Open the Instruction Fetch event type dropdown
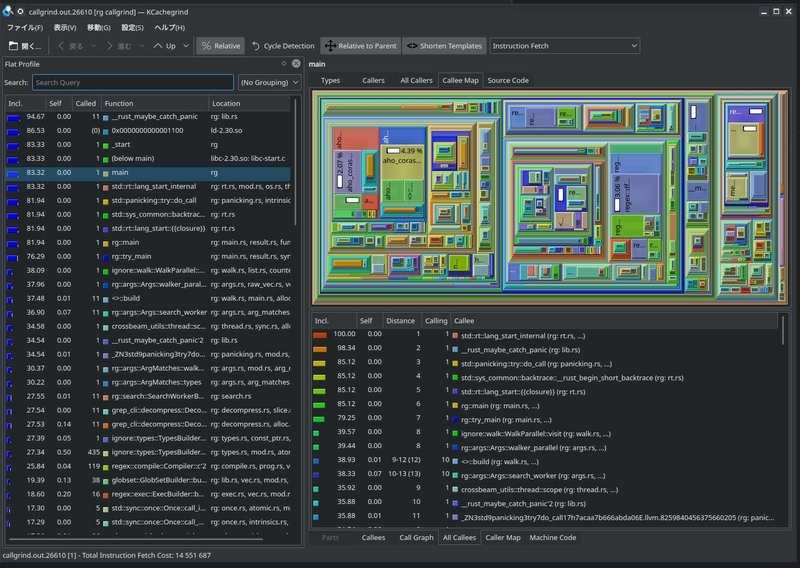This screenshot has height=568, width=800. [x=564, y=46]
